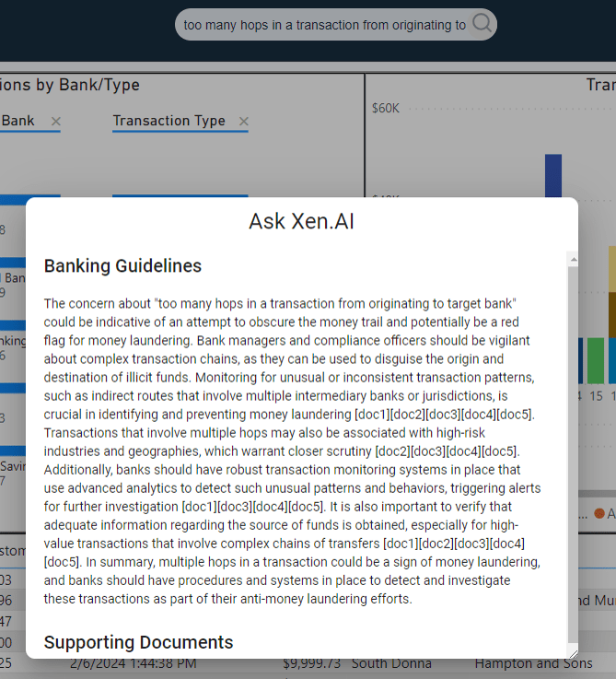The image size is (616, 679).
Task: Focus the search query input field
Action: pos(324,25)
